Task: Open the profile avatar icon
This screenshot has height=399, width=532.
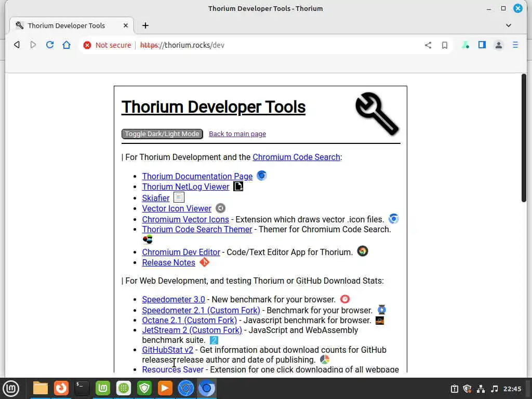Action: click(x=498, y=45)
